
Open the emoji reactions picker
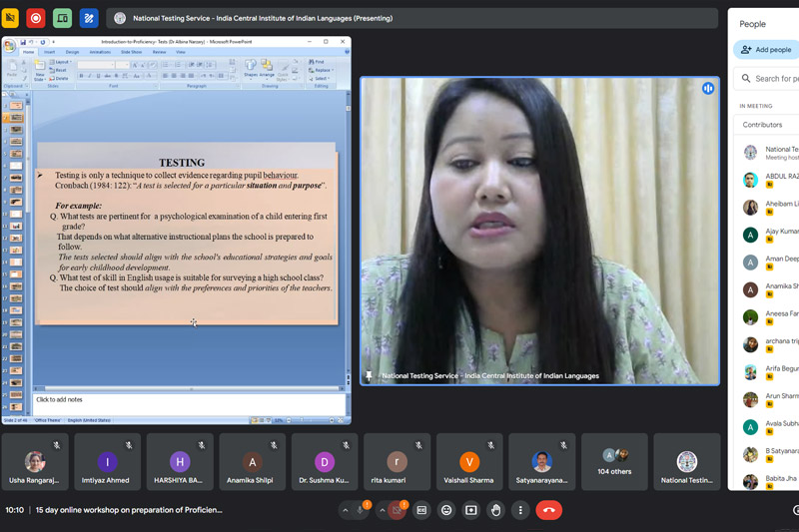446,510
